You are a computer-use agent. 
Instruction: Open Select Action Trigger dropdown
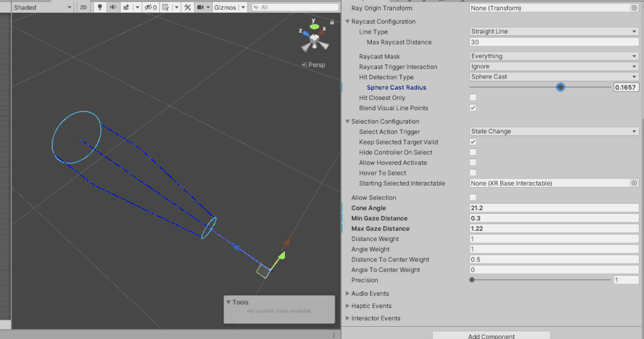(554, 131)
